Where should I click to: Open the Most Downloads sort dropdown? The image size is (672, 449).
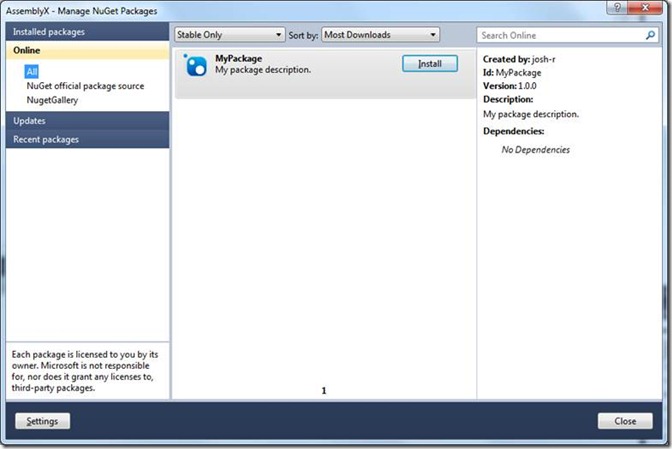click(381, 35)
